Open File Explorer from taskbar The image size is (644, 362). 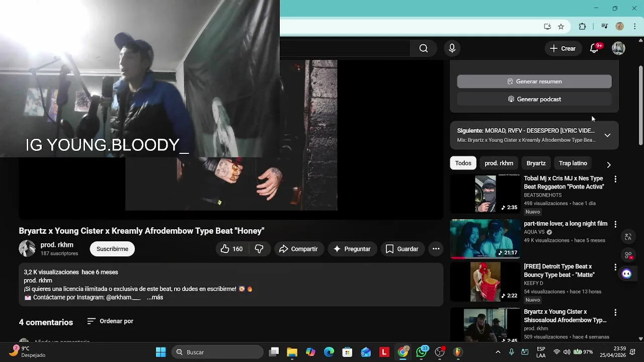click(x=292, y=352)
